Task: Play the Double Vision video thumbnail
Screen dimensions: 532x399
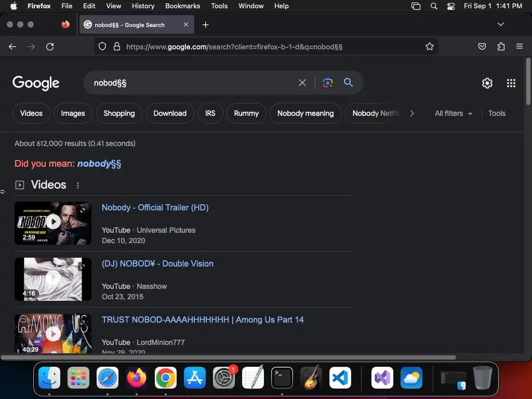Action: click(x=53, y=279)
